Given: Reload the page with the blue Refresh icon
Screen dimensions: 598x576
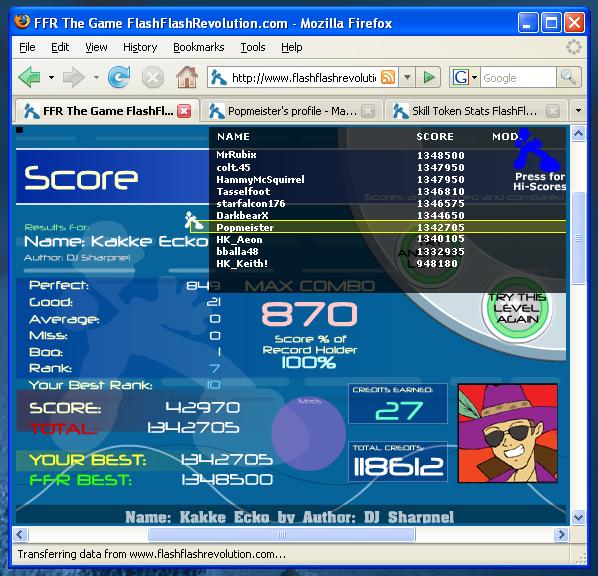Looking at the screenshot, I should [x=119, y=77].
